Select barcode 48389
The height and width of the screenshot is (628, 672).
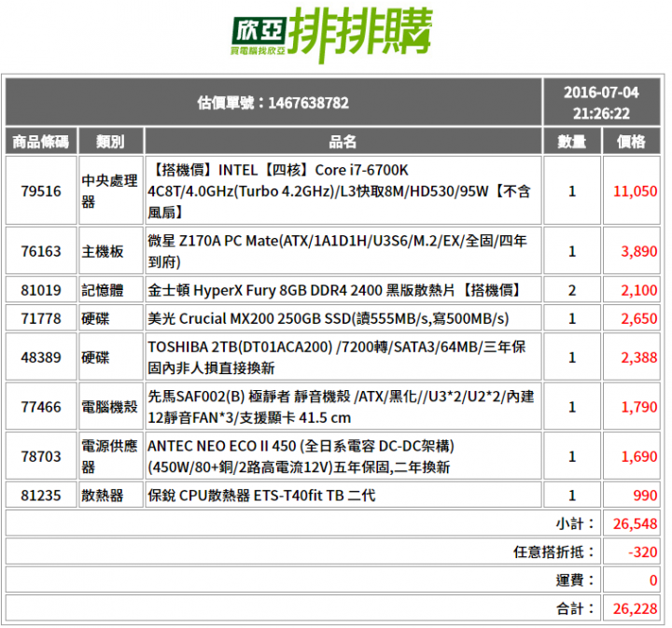(x=41, y=357)
